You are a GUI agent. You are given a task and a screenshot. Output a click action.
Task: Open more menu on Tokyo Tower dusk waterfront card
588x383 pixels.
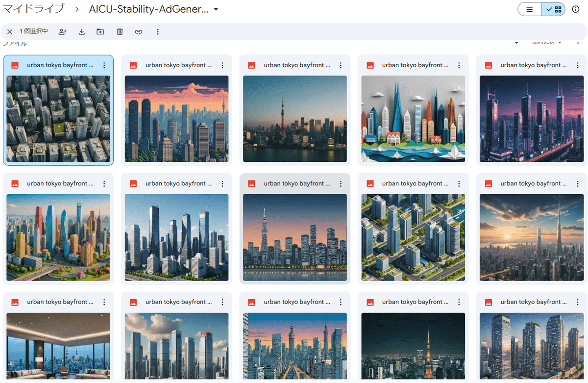pos(341,65)
